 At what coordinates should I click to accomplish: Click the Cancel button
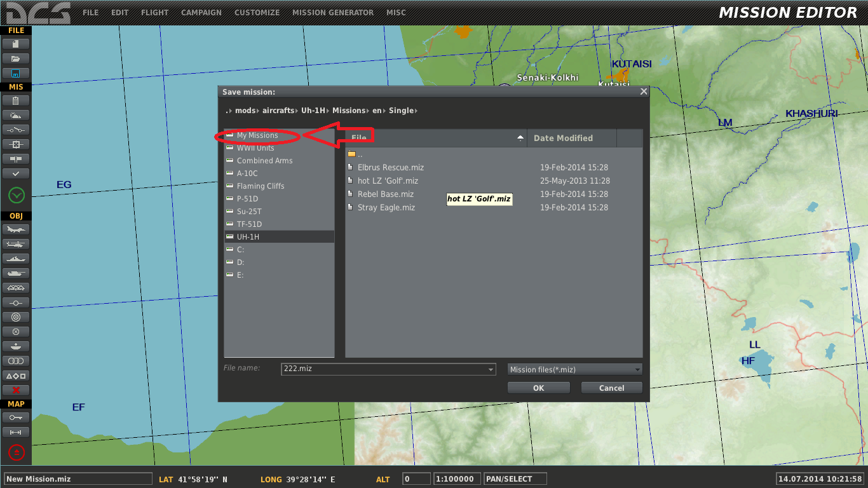[x=611, y=388]
